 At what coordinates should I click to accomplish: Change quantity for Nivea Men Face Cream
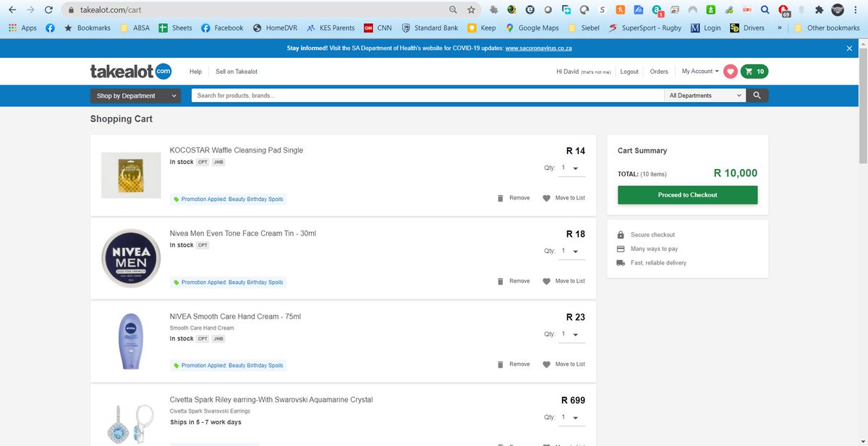570,252
